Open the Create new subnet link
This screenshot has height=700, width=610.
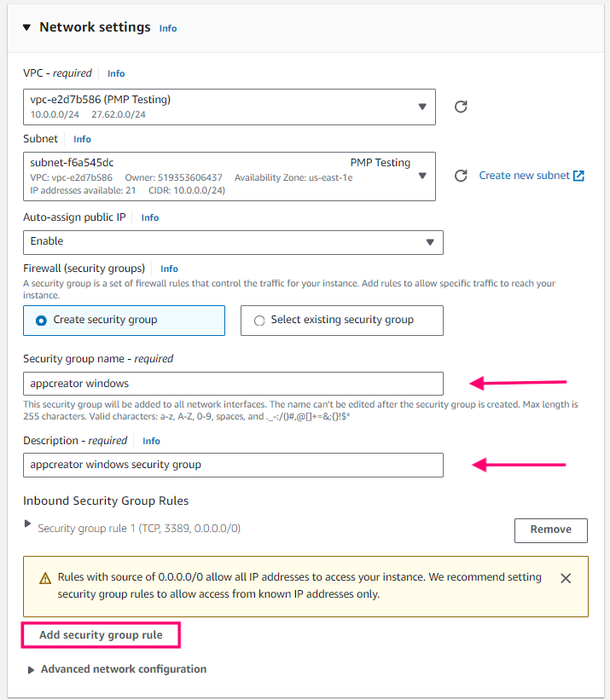click(x=524, y=176)
